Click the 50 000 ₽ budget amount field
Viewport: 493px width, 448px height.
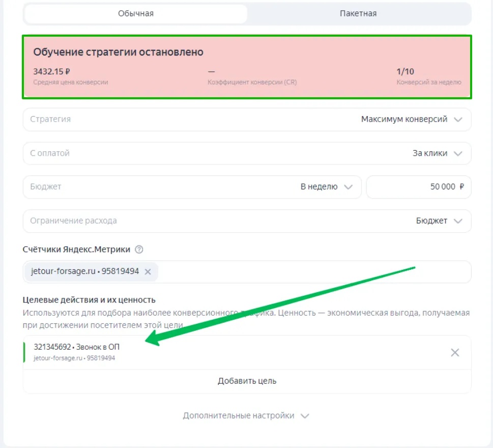click(418, 187)
